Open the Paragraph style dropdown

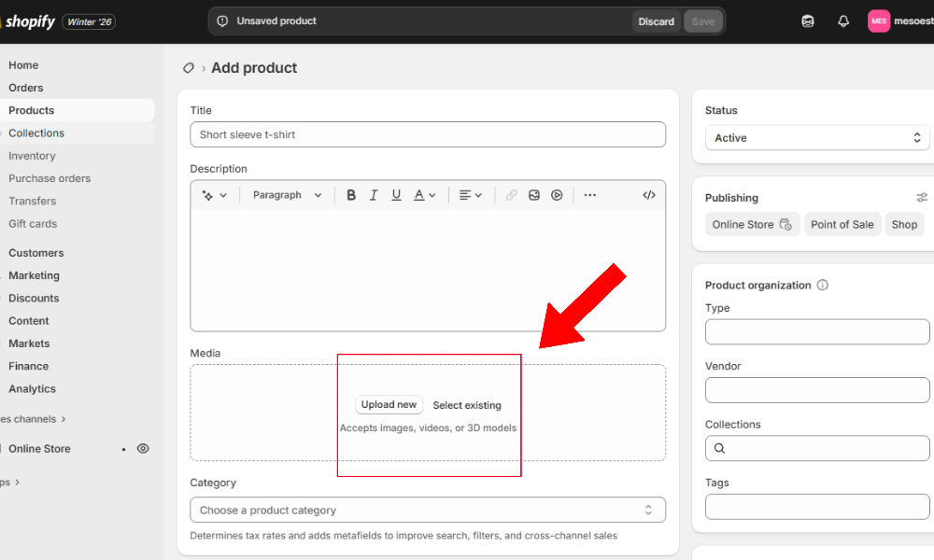coord(287,195)
